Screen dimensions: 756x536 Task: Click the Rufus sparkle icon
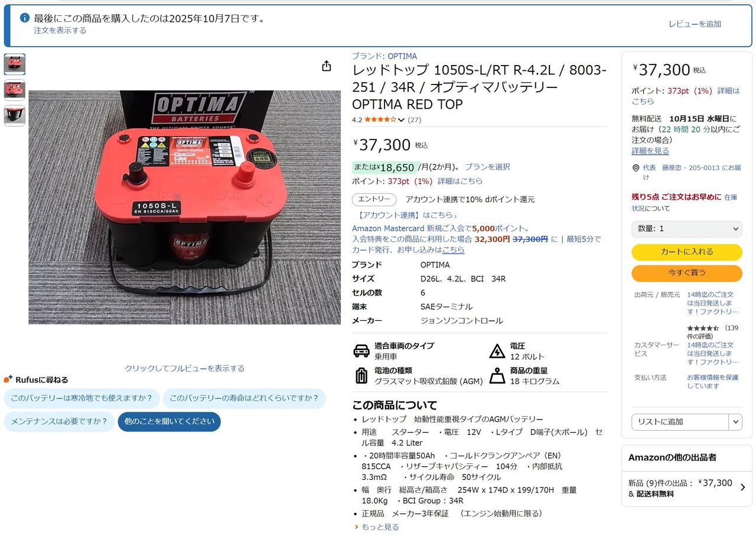point(8,379)
